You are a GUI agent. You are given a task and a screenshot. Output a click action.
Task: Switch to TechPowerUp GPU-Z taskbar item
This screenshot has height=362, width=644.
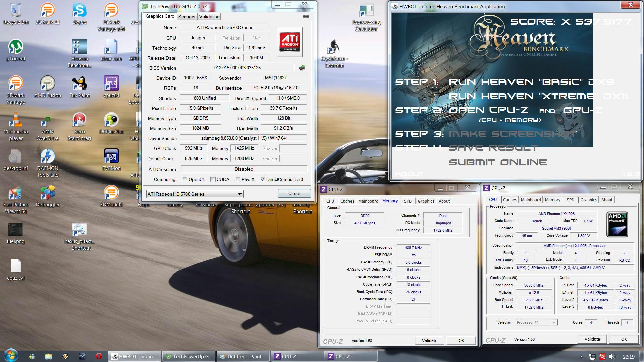click(189, 357)
